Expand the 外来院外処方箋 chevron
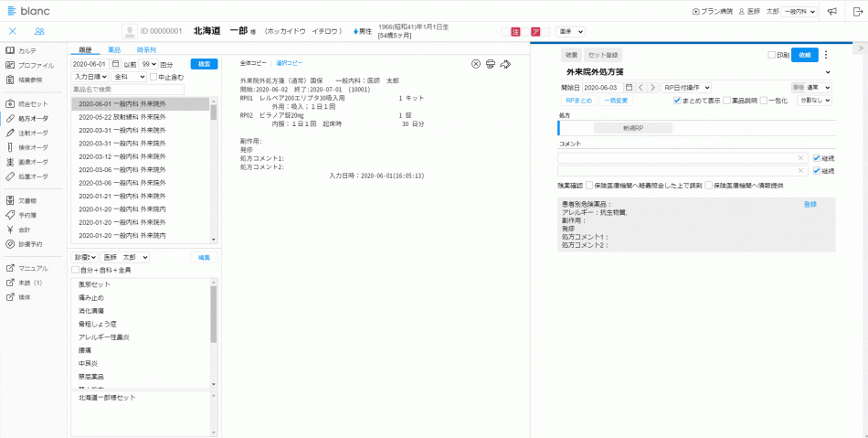 tap(828, 72)
